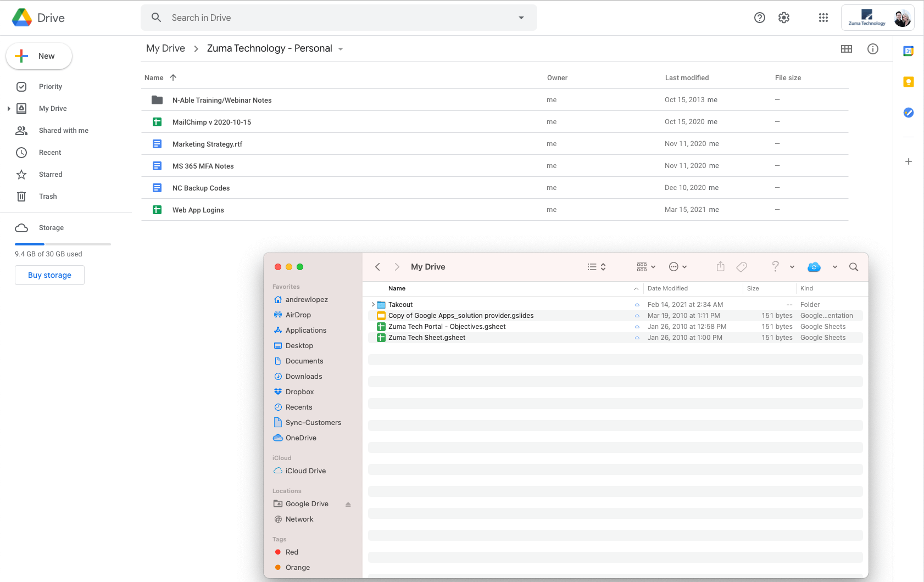The image size is (924, 582).
Task: Open Starred in Drive sidebar
Action: pos(51,175)
